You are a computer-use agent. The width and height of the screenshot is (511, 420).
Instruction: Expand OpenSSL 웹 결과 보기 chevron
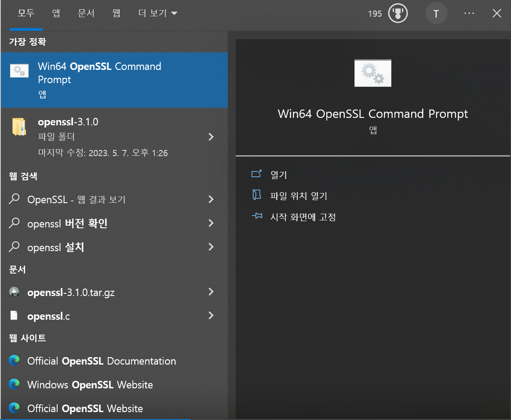(x=211, y=199)
